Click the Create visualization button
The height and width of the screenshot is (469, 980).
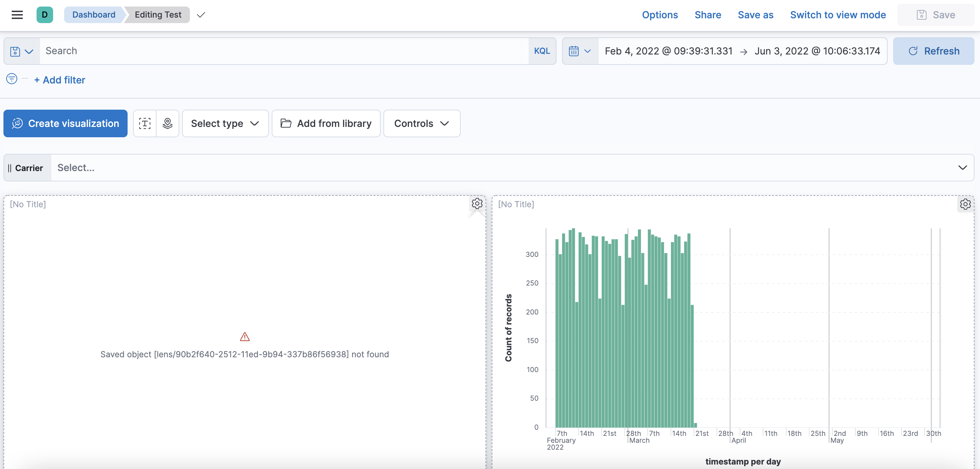[65, 123]
